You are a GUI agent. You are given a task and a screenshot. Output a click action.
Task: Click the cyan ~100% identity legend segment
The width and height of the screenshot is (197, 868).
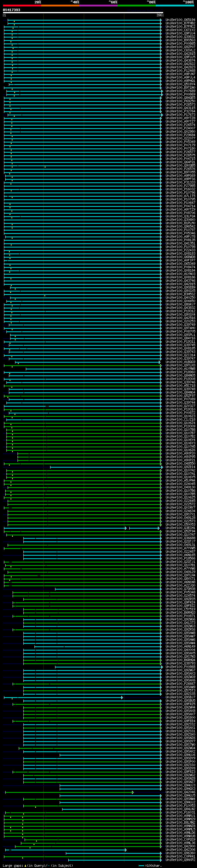[175, 6]
